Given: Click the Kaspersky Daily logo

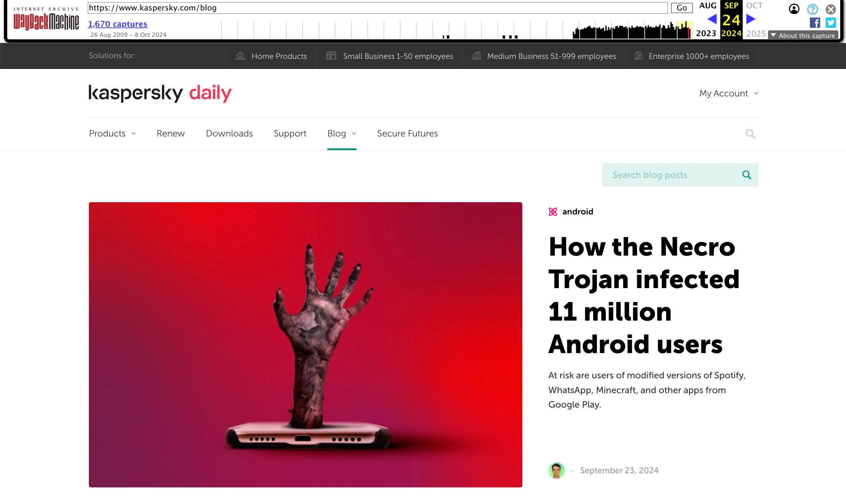Looking at the screenshot, I should coord(160,93).
